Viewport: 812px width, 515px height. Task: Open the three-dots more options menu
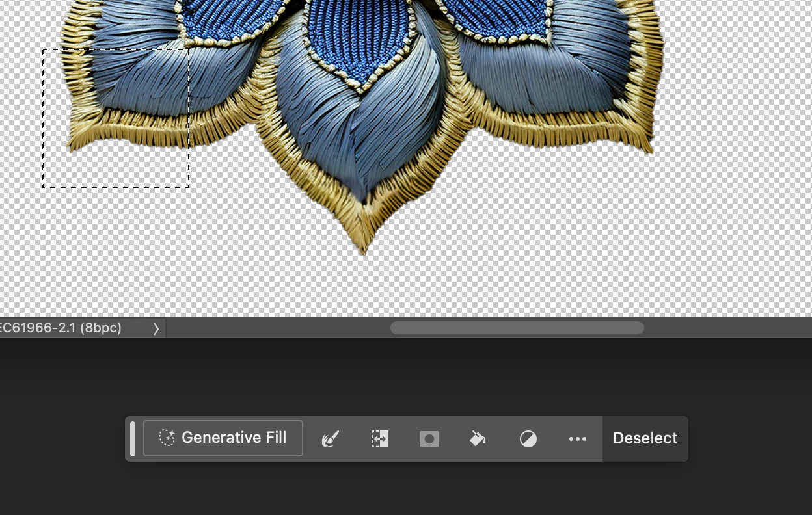(x=578, y=439)
